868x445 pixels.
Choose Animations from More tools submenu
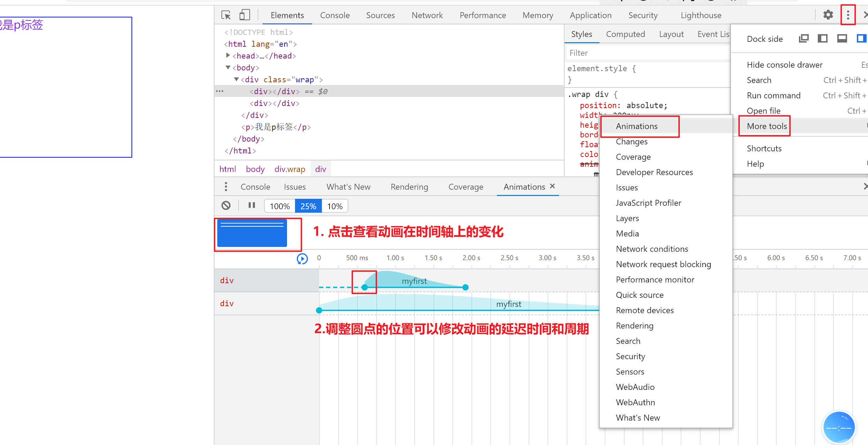coord(636,126)
